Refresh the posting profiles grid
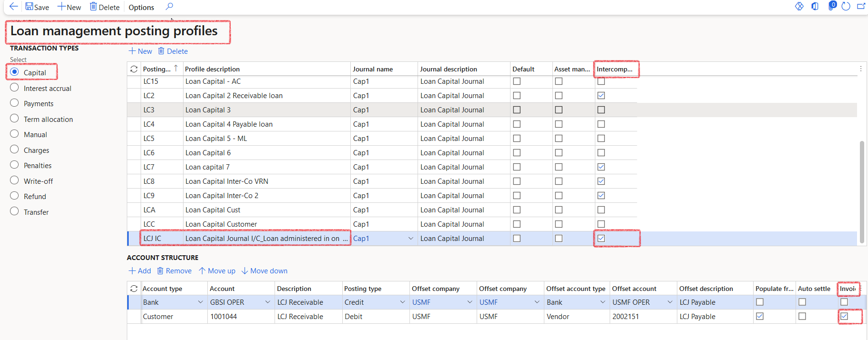The width and height of the screenshot is (868, 340). 134,69
